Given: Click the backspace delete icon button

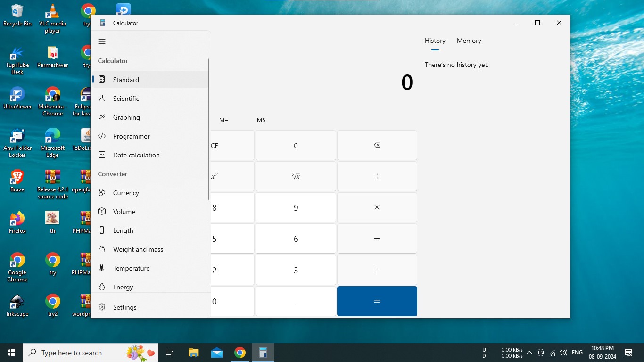Looking at the screenshot, I should [377, 146].
